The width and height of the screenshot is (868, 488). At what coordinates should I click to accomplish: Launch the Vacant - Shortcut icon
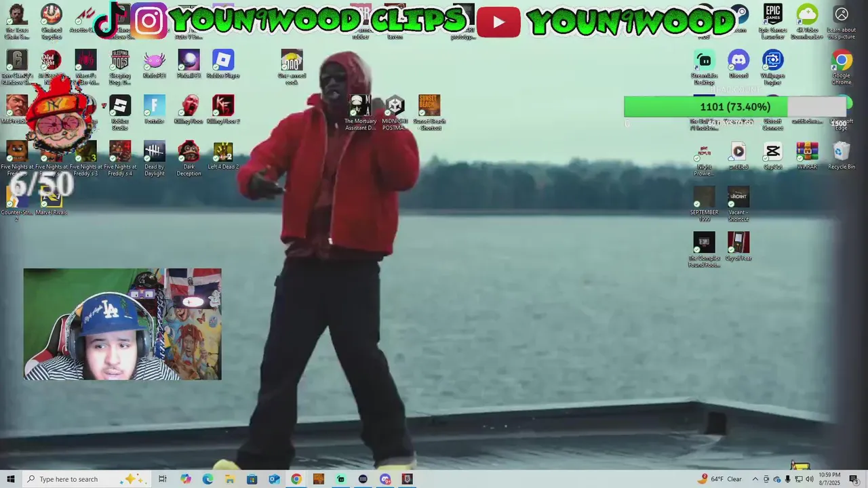click(738, 204)
